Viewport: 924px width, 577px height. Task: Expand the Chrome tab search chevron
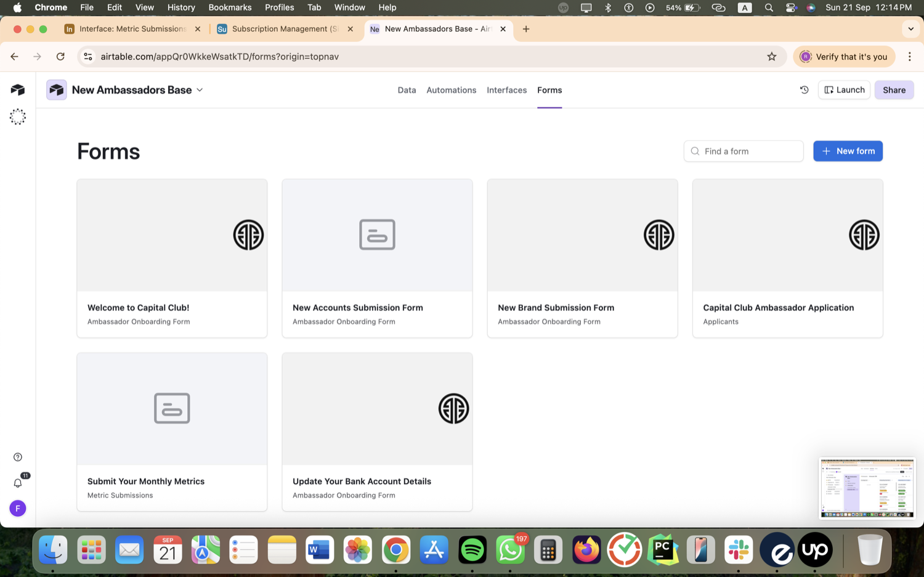pos(910,29)
